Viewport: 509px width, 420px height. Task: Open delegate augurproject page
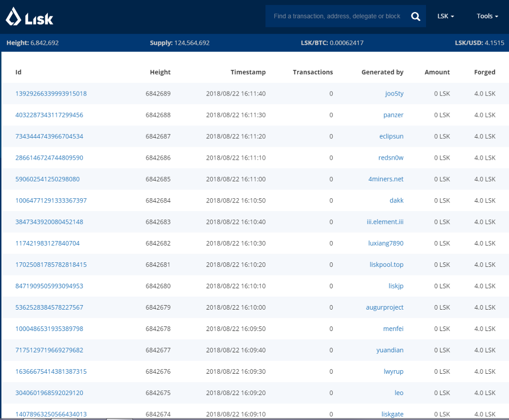pos(384,308)
